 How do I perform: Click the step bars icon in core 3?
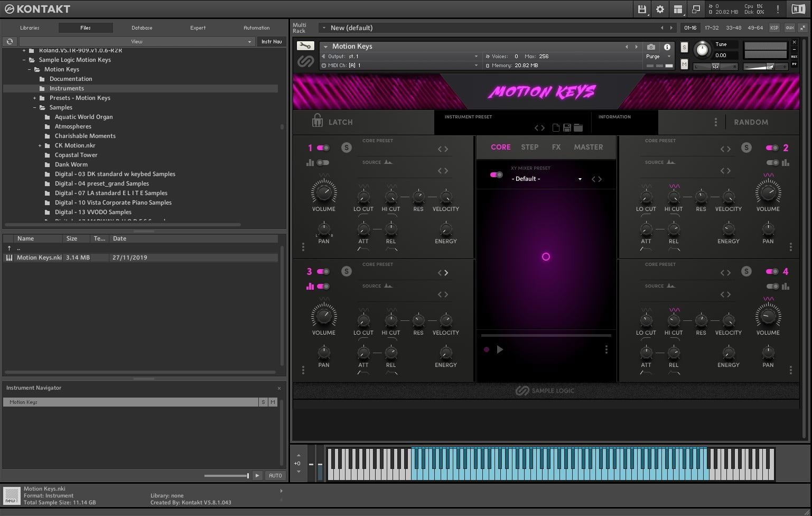[310, 287]
